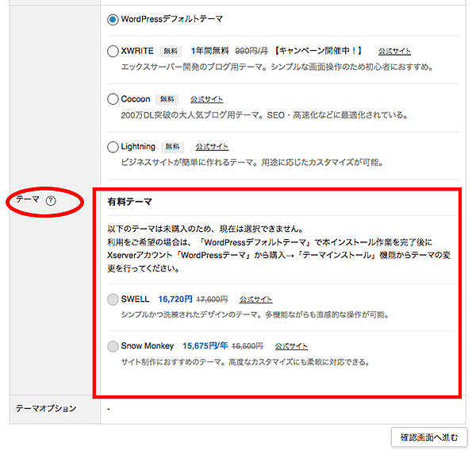Choose the XWRITE theme radio button
The height and width of the screenshot is (459, 476).
113,51
